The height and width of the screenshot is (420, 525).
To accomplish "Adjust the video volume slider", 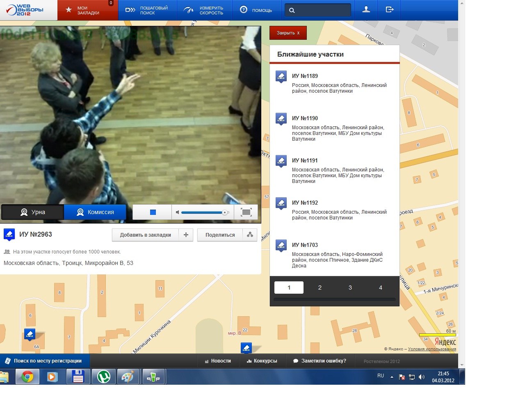I will click(203, 212).
